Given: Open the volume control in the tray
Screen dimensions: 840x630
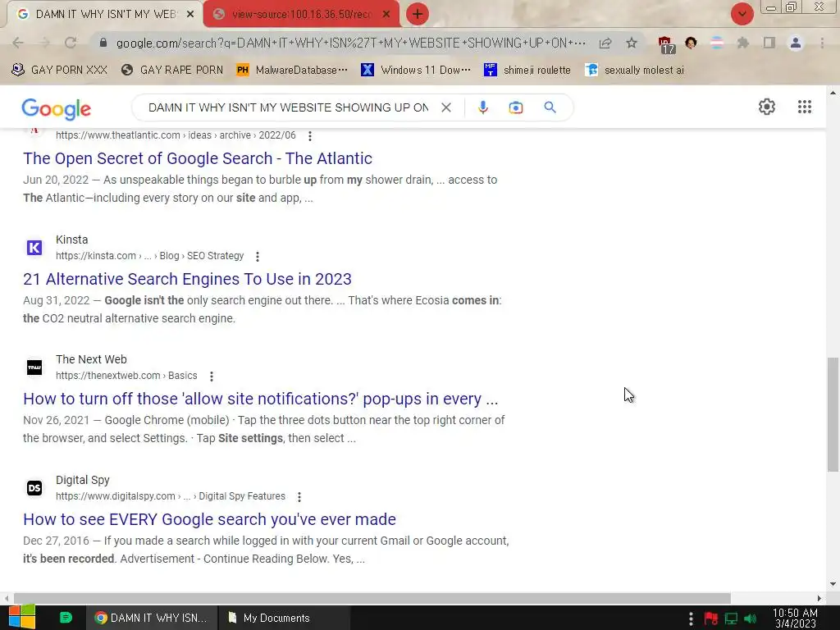Looking at the screenshot, I should (750, 619).
